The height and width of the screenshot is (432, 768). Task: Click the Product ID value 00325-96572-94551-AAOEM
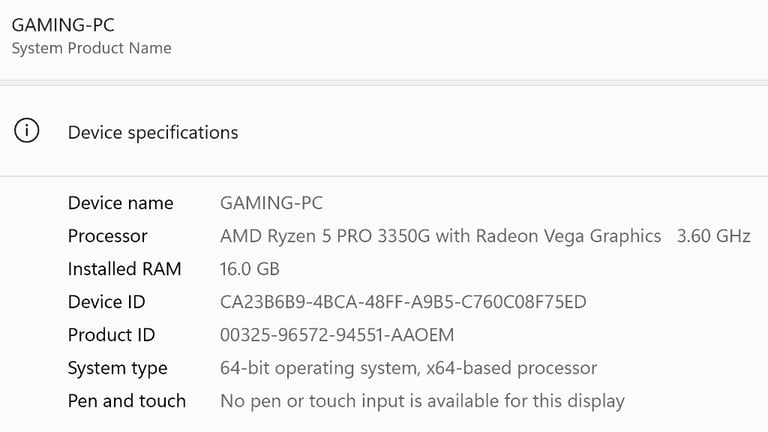click(x=337, y=335)
